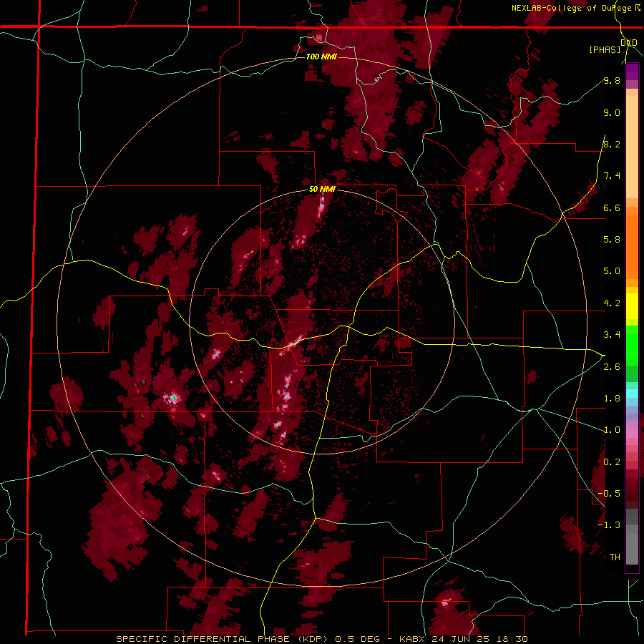Click the cyan segment of color bar
The width and height of the screenshot is (644, 644).
point(632,394)
